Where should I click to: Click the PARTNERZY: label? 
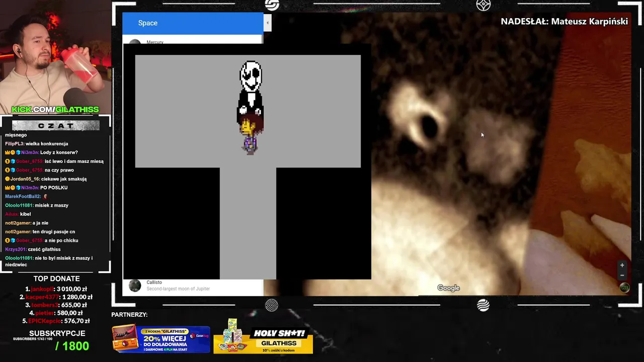(x=129, y=314)
